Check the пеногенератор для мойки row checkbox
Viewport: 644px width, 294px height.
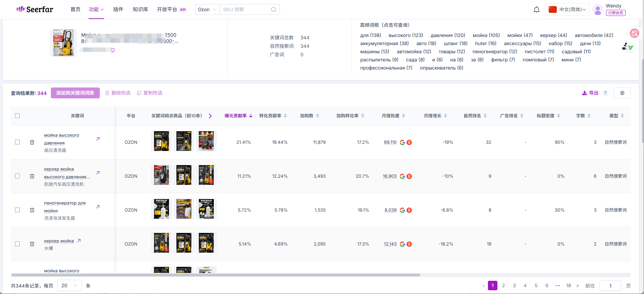17,210
